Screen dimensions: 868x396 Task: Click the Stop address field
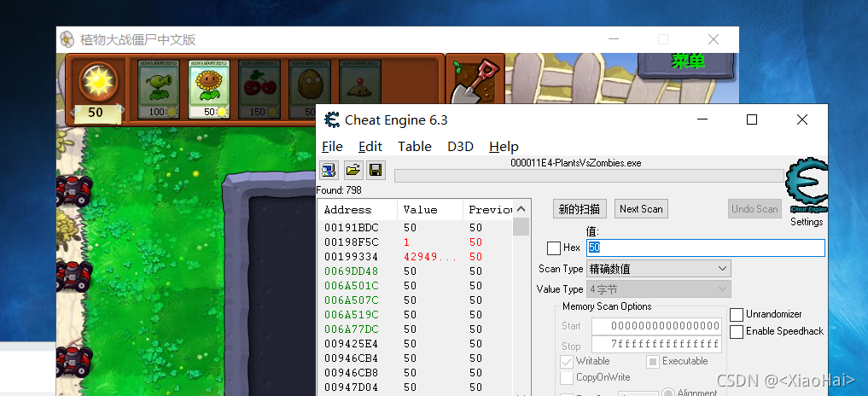[656, 345]
